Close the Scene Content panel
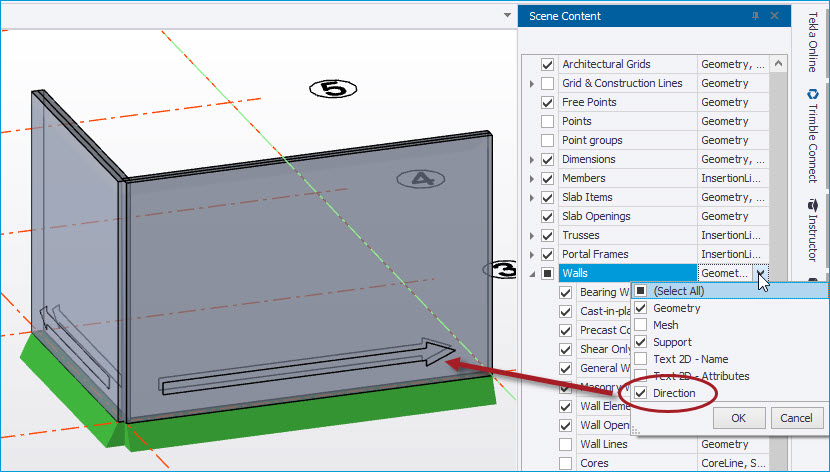 pyautogui.click(x=774, y=16)
